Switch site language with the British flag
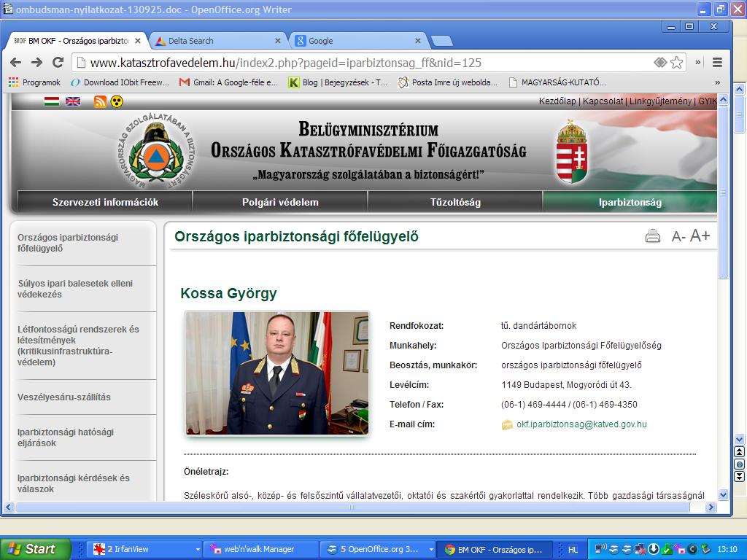 coord(73,101)
